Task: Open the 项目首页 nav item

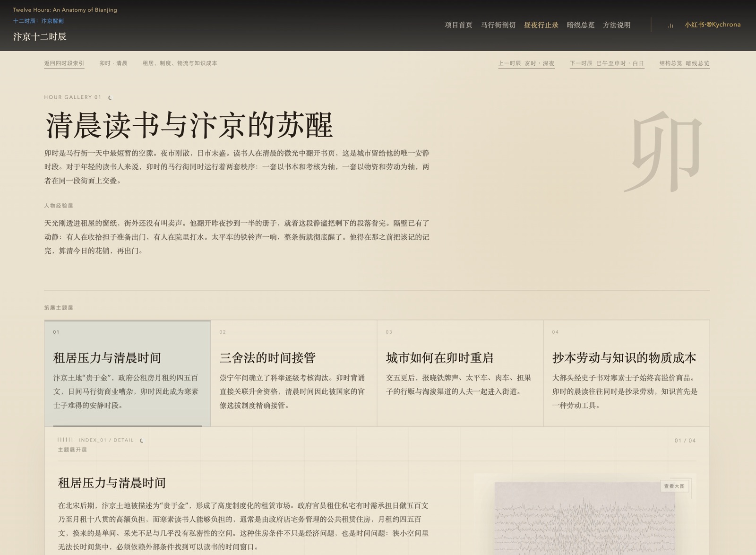Action: [458, 25]
